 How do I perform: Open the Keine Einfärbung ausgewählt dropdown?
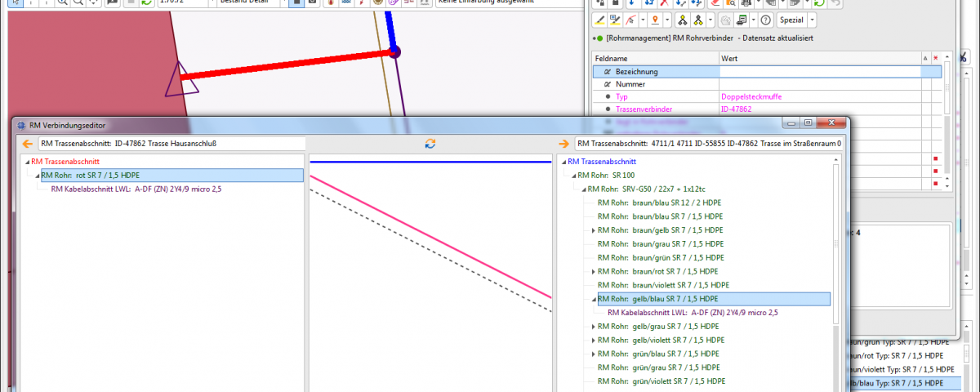[506, 2]
